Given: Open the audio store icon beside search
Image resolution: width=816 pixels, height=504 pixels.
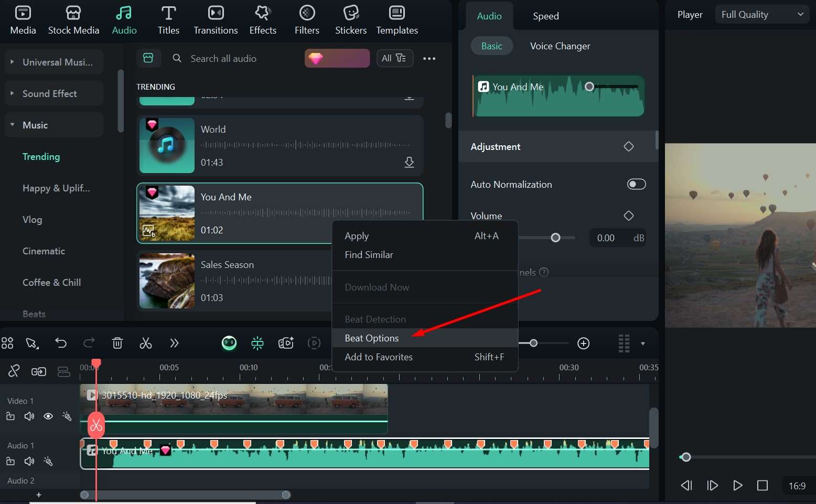Looking at the screenshot, I should pyautogui.click(x=148, y=58).
